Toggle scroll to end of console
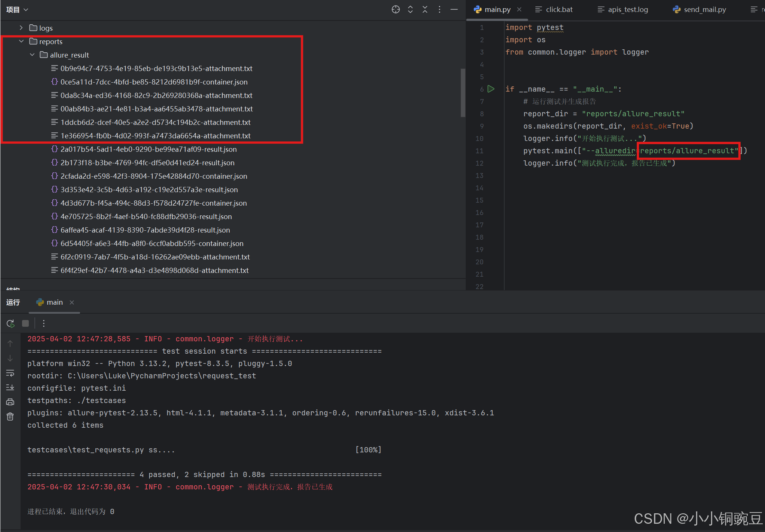Screen dimensions: 765x532 point(10,387)
